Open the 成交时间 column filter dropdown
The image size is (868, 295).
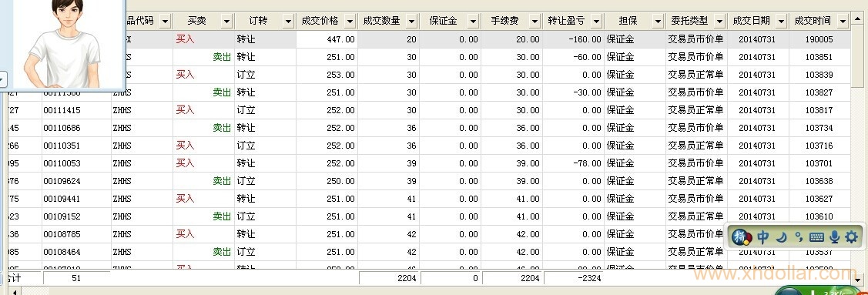click(x=843, y=21)
